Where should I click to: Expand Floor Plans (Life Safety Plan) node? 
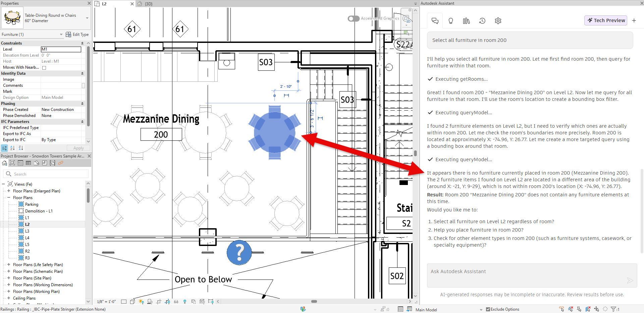[x=9, y=265]
